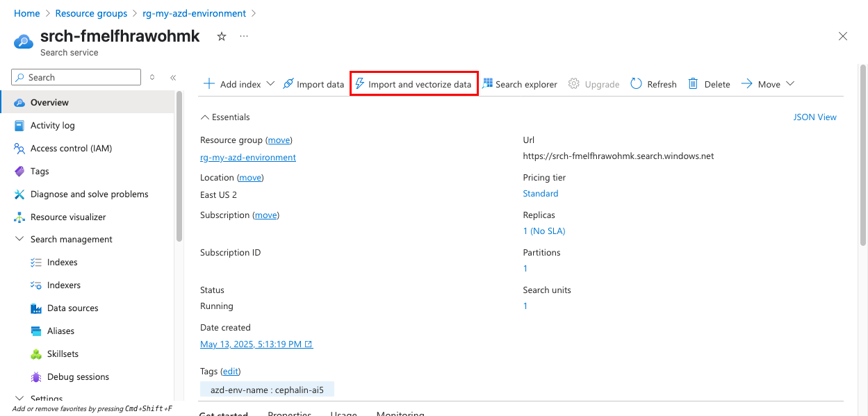868x416 pixels.
Task: Expand the Settings section chevron
Action: 19,399
